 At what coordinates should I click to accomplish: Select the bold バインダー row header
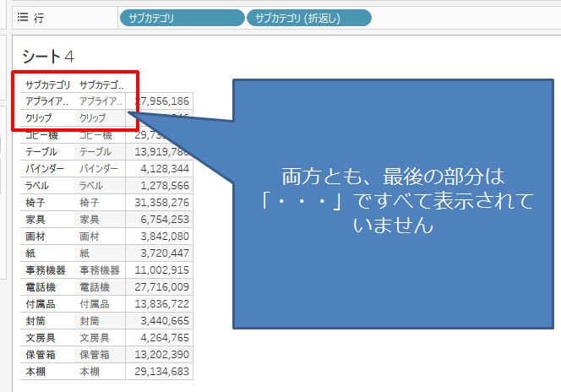(x=45, y=169)
